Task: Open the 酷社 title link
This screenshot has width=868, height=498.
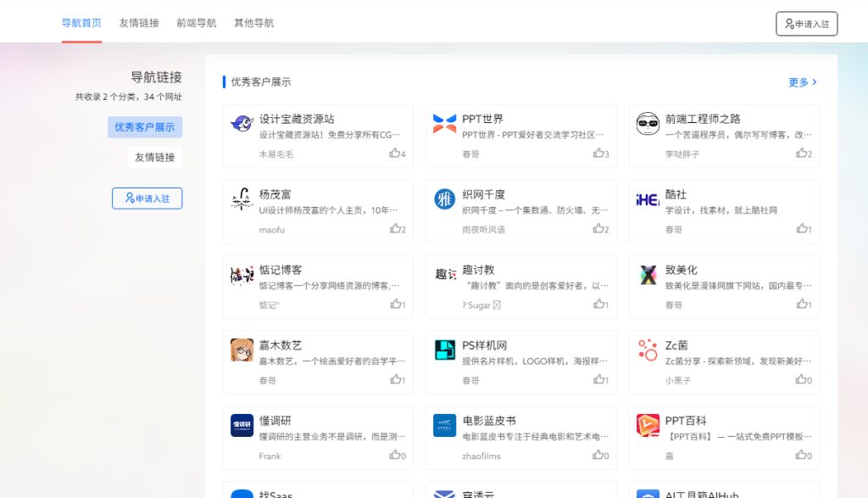Action: point(676,194)
